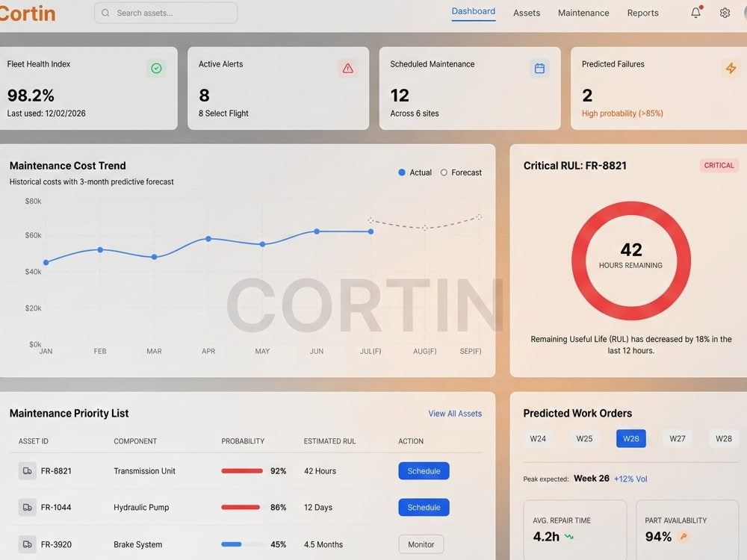Click the 86% probability bar
Screen dimensions: 747x560
pyautogui.click(x=241, y=507)
